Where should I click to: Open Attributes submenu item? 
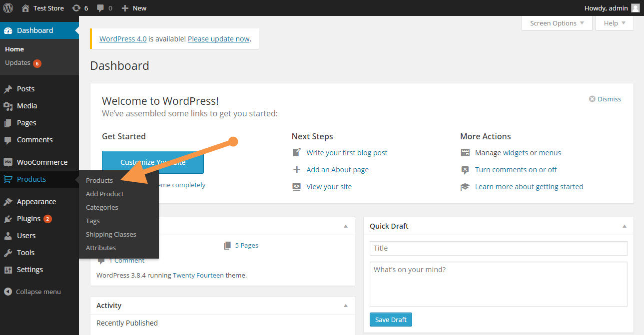[x=101, y=248]
